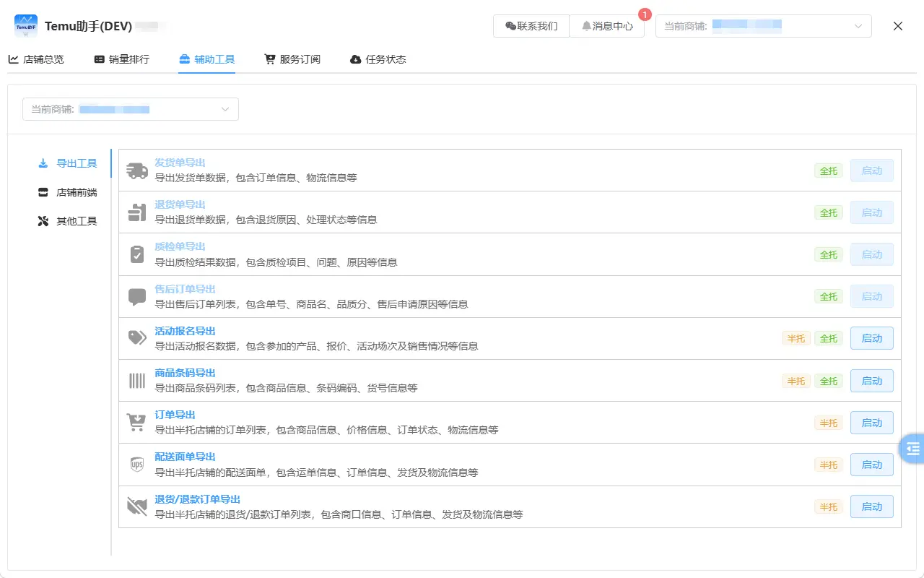Click the UPS icon beside 配送面单导出
Image resolution: width=924 pixels, height=578 pixels.
(x=137, y=465)
